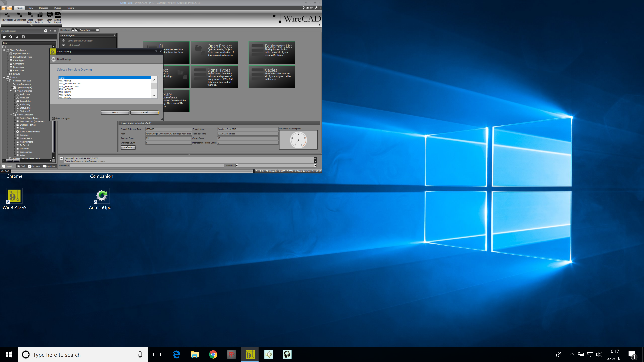Click the equipment chip icon in Project Explorer toolbar
Viewport: 644px width, 362px height.
(x=24, y=37)
